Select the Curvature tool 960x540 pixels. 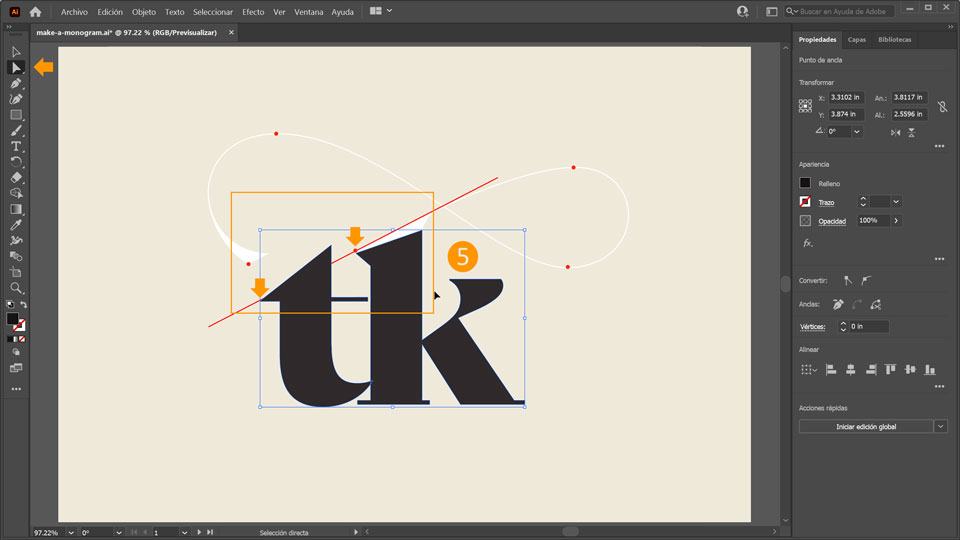click(16, 99)
